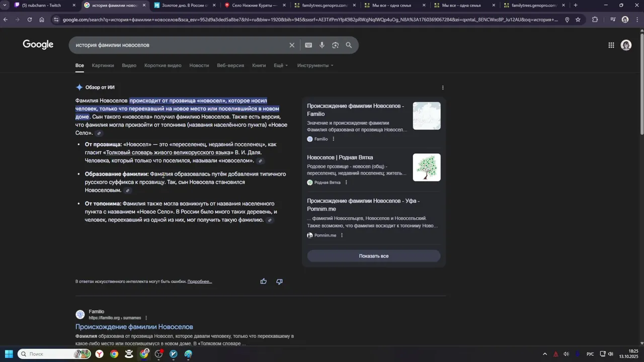
Task: Switch to the «Книги» results tab
Action: (x=259, y=65)
